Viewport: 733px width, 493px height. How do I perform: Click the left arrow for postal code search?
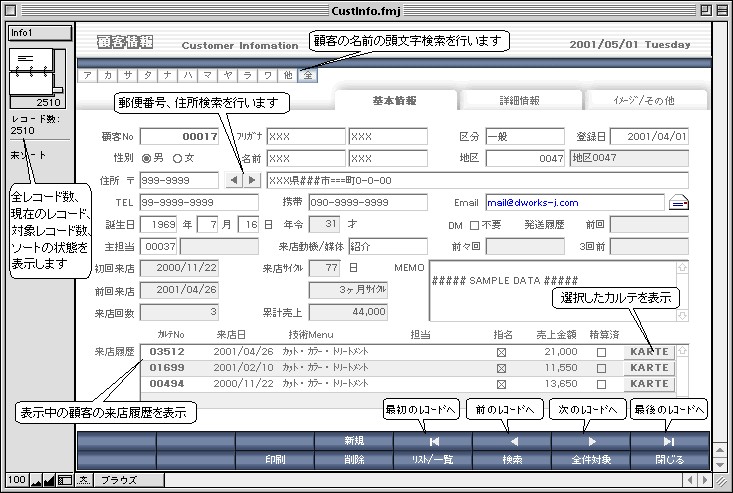pyautogui.click(x=234, y=180)
